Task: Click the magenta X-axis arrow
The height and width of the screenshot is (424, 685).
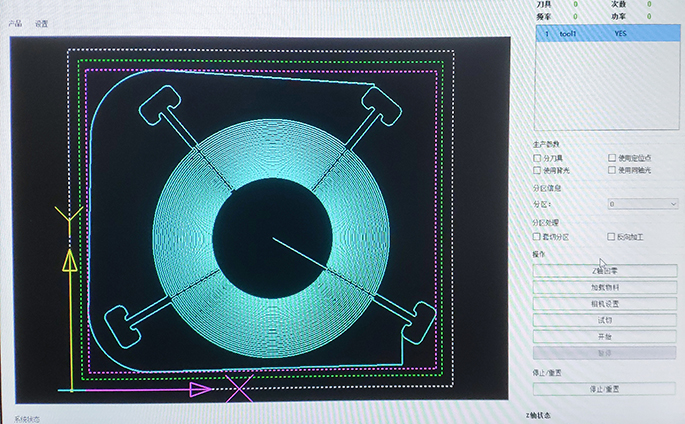Action: tap(201, 389)
